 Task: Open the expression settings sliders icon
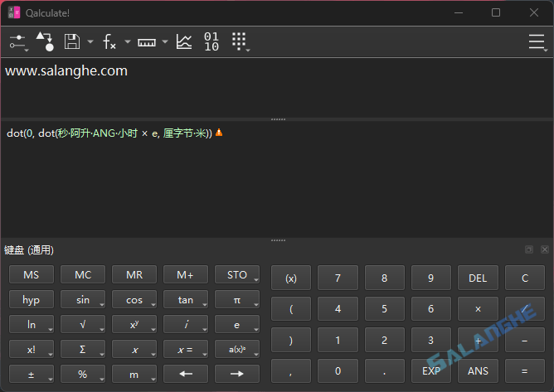17,42
